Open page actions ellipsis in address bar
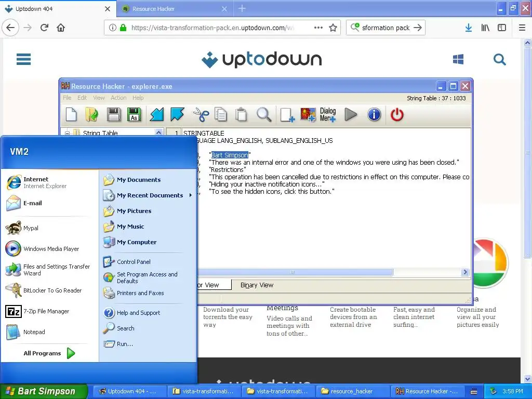532x399 pixels. click(x=318, y=28)
